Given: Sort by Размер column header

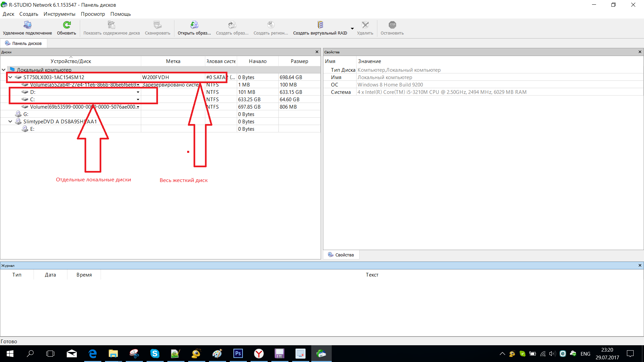Looking at the screenshot, I should click(299, 61).
